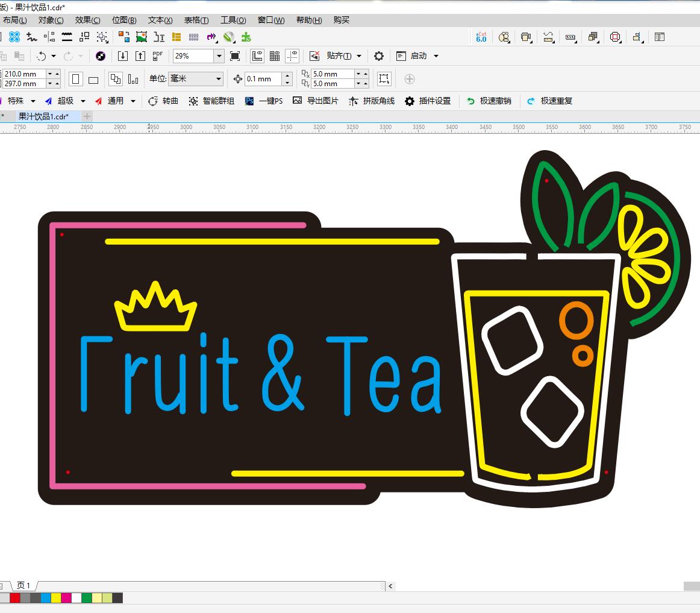This screenshot has height=613, width=700.
Task: Click the red octagon contour icon
Action: pos(615,37)
